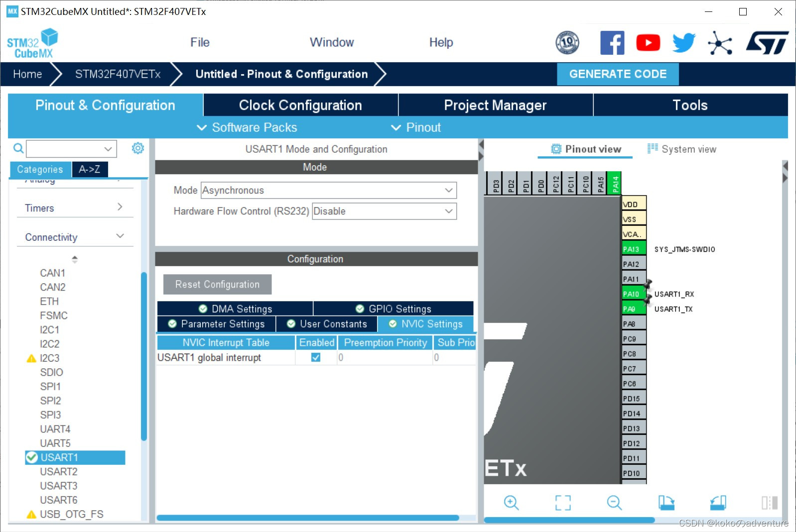Click the Untitled - Pinout & Configuration breadcrumb
The width and height of the screenshot is (796, 532).
point(281,74)
